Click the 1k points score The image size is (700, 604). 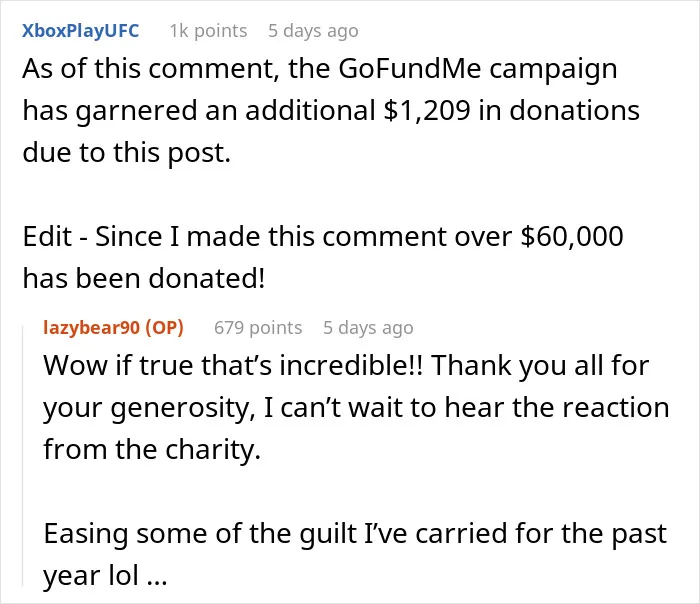pyautogui.click(x=208, y=31)
